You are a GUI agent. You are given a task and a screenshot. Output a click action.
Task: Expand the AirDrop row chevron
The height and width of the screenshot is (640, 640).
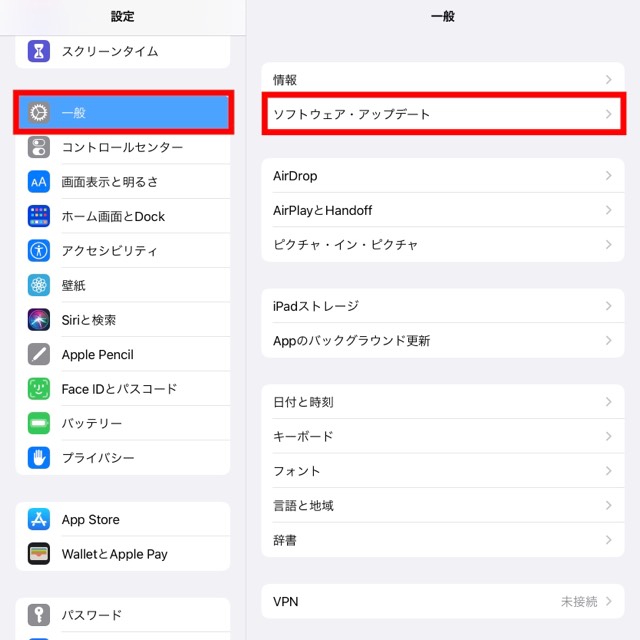click(609, 176)
